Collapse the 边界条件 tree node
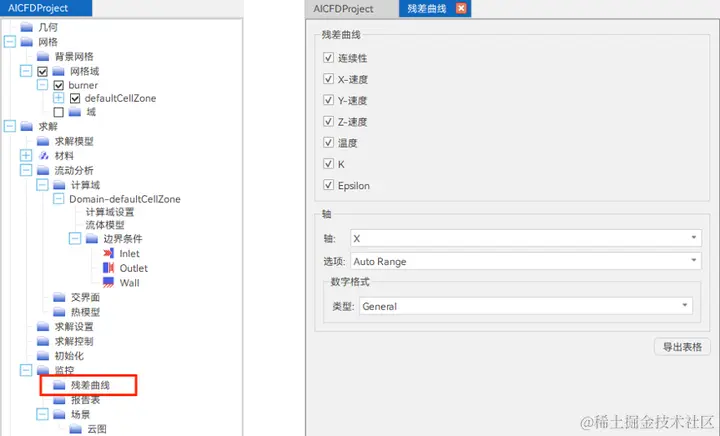Screen dimensions: 720x436 [75, 239]
